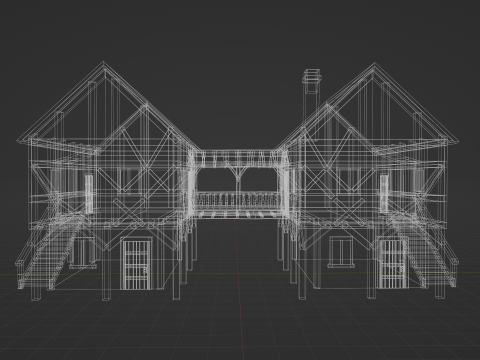Click the barred door of the left building

[136, 264]
